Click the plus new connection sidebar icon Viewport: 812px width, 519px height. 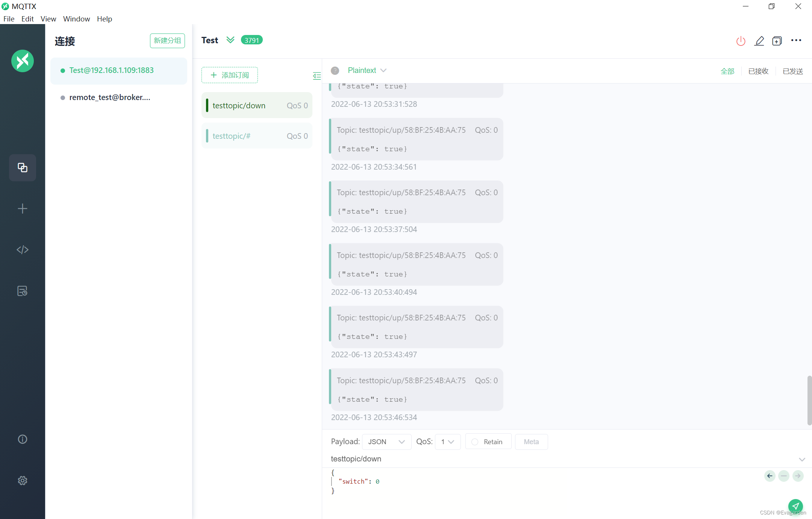(x=23, y=209)
